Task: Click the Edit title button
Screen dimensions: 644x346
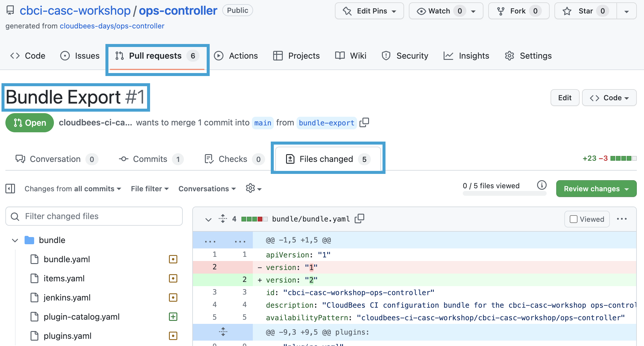Action: 565,98
